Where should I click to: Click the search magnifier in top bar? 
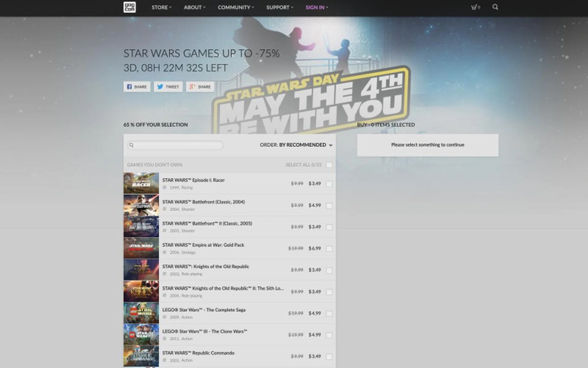(x=495, y=7)
